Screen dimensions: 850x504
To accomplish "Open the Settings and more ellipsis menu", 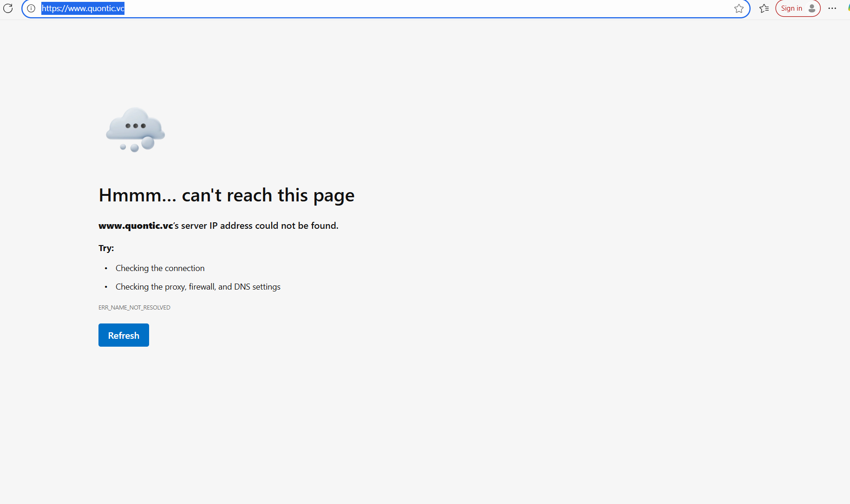I will [832, 8].
